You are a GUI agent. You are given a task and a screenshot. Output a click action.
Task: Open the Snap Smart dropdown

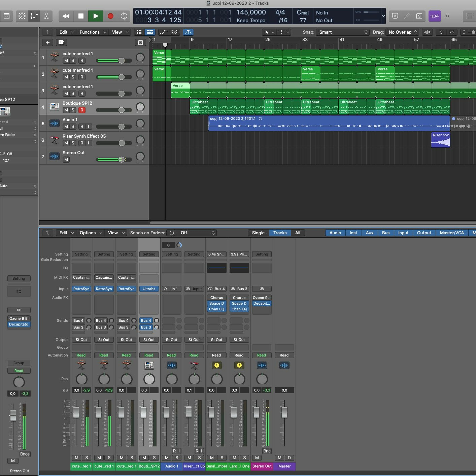[x=342, y=32]
